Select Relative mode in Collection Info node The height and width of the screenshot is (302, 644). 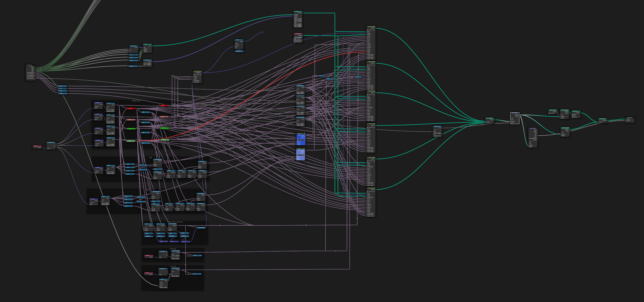point(300,37)
